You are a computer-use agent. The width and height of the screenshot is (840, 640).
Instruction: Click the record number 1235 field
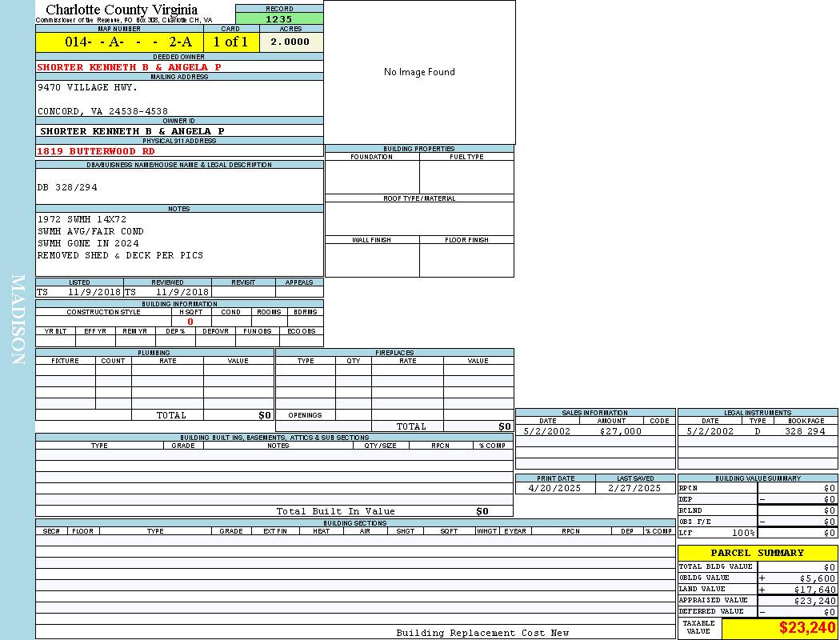point(279,19)
